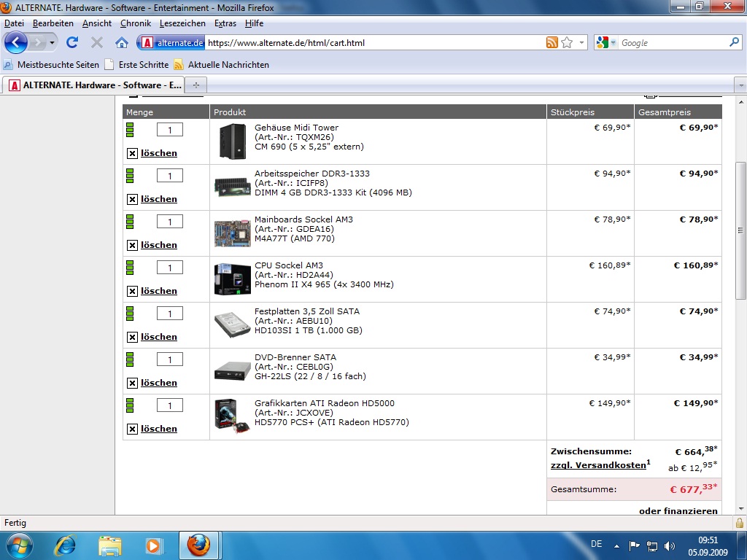This screenshot has width=747, height=560.
Task: Open volume control in system tray
Action: click(670, 546)
